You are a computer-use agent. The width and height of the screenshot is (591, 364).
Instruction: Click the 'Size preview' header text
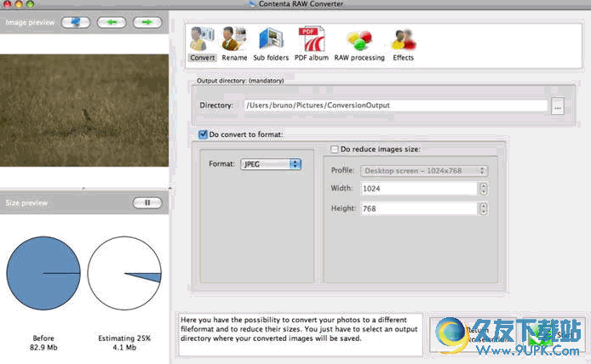coord(26,203)
